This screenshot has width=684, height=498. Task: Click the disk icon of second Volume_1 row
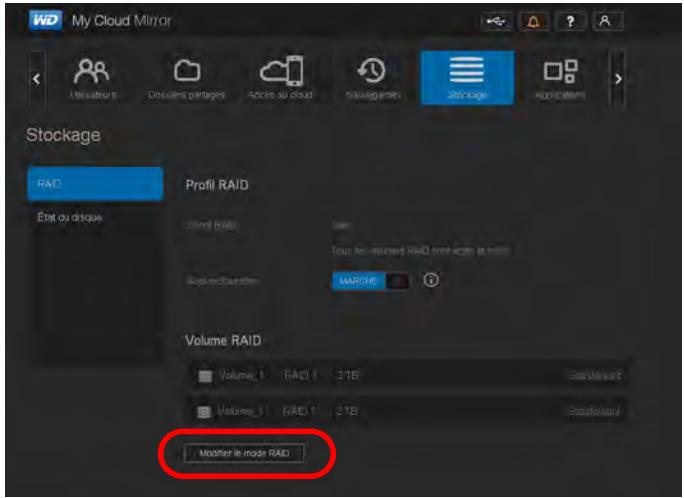click(x=204, y=412)
